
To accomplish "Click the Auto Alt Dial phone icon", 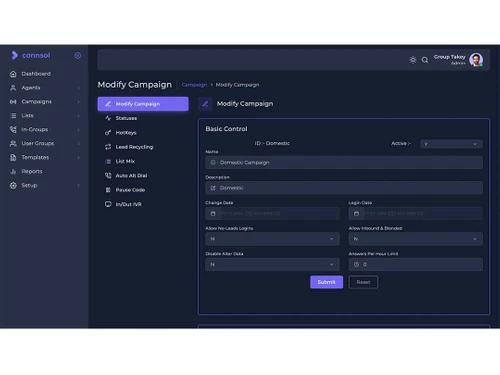I will click(x=108, y=176).
